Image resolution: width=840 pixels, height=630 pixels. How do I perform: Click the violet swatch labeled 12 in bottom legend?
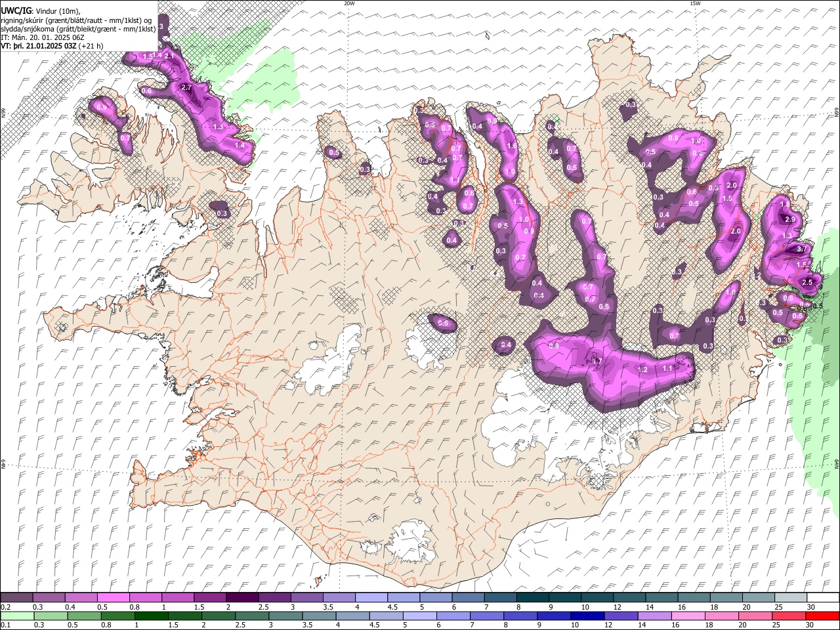(x=621, y=616)
